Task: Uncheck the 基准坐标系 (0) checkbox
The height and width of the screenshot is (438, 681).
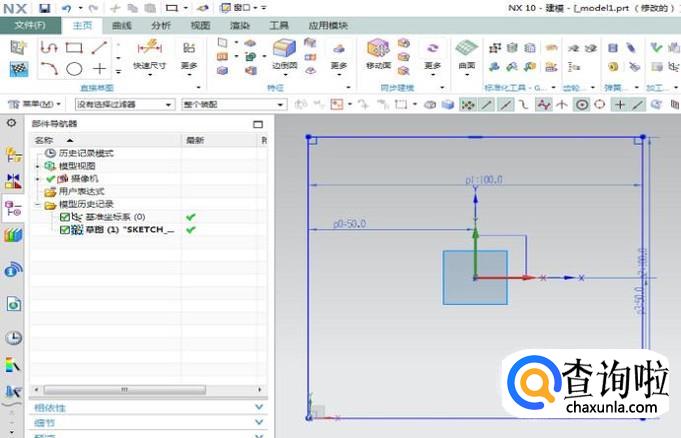Action: click(65, 217)
